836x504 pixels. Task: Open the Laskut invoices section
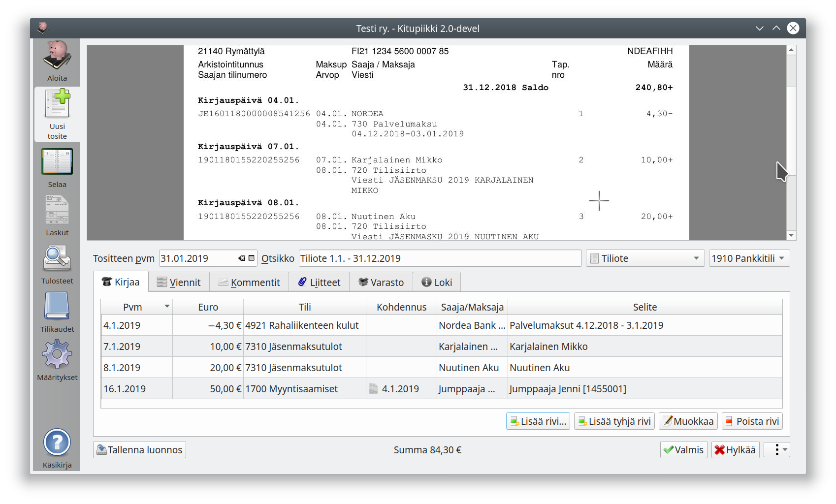tap(57, 217)
